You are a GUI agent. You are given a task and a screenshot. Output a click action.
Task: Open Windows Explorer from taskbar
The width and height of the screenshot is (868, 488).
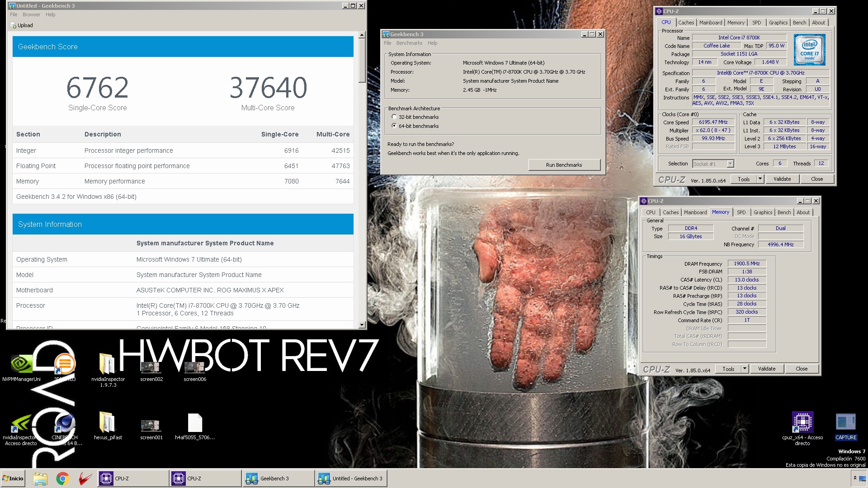(x=40, y=479)
